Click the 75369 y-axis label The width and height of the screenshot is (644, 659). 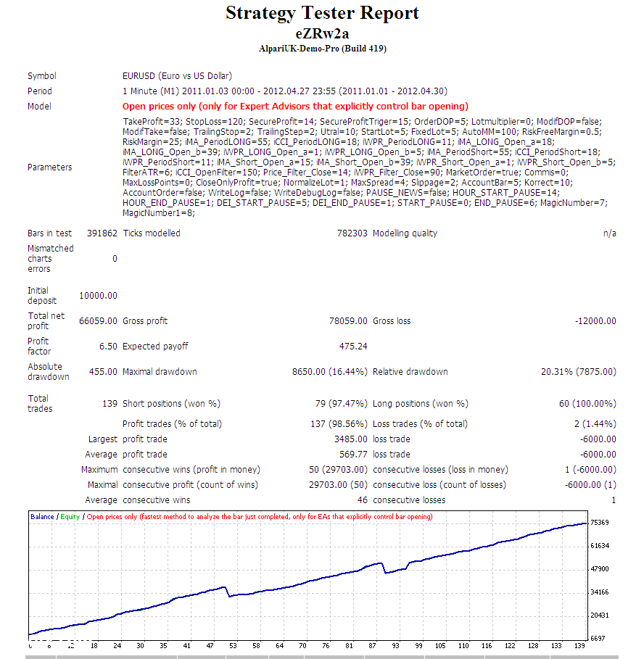(600, 523)
